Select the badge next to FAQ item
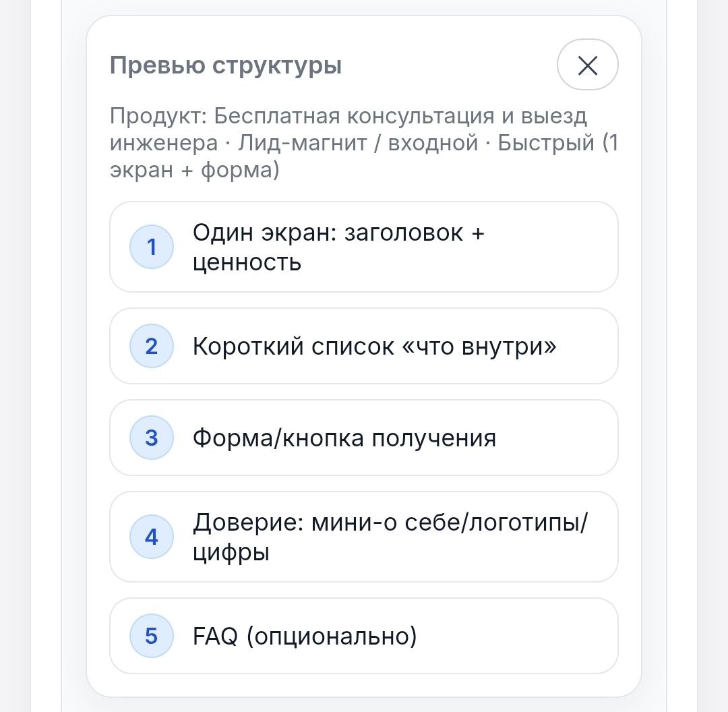Screen dimensions: 728x712 [x=152, y=636]
